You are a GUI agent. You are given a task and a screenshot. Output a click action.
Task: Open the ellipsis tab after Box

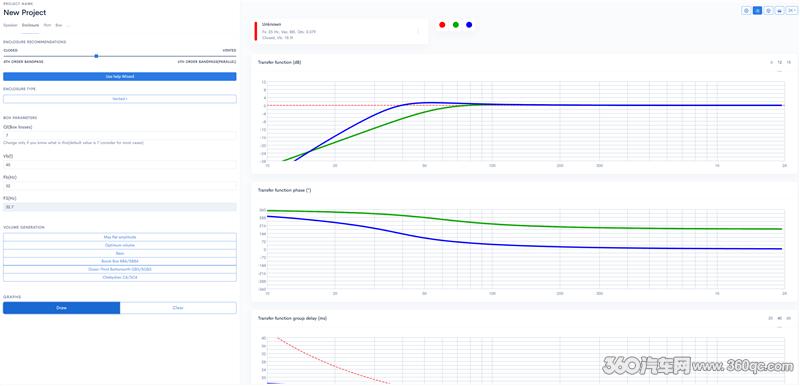pyautogui.click(x=68, y=24)
